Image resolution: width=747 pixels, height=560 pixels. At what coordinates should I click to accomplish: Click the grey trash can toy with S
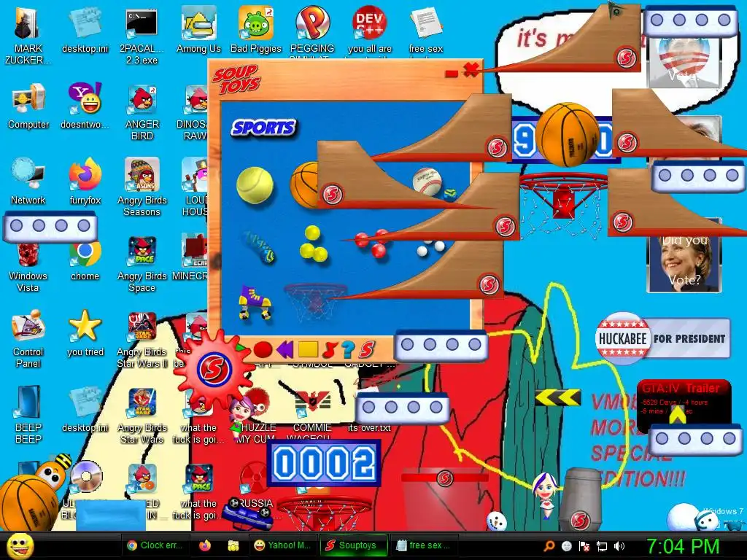click(x=580, y=499)
